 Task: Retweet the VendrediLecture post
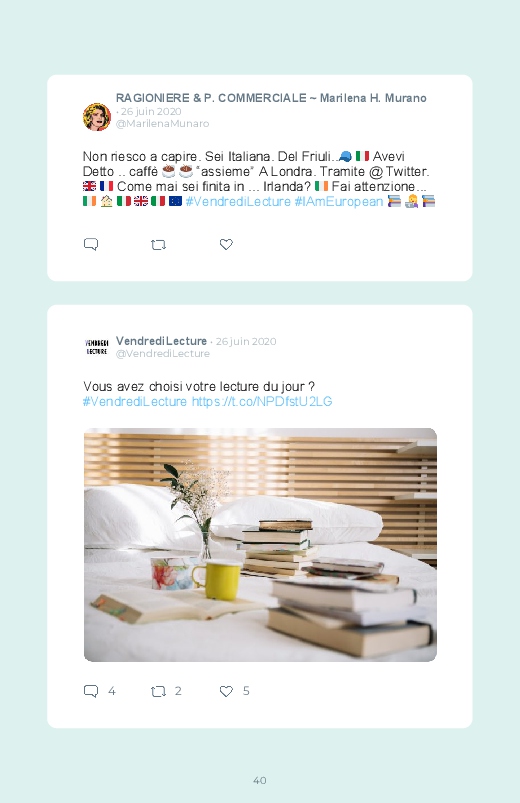coord(158,691)
